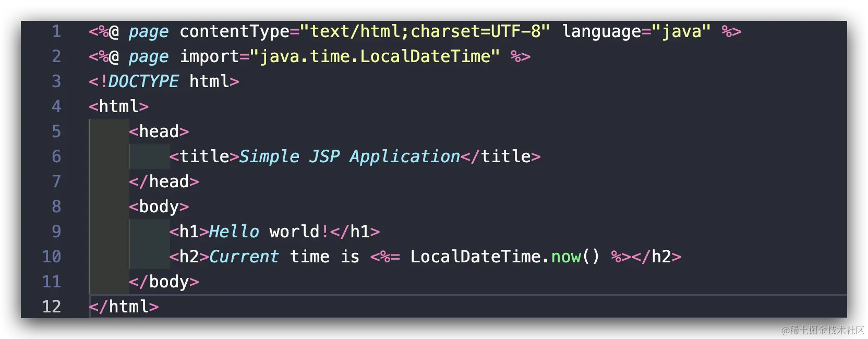Click the closing head tag
This screenshot has width=868, height=339.
[164, 181]
